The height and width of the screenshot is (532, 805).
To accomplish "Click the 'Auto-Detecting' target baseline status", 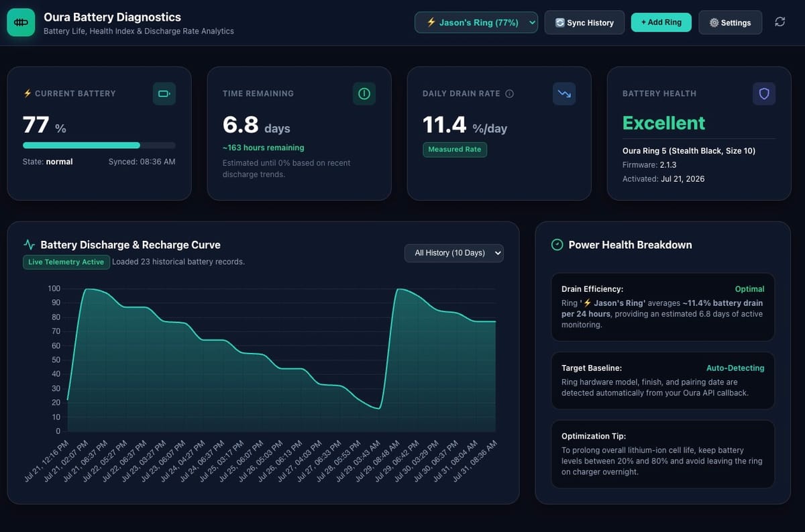I will (x=735, y=368).
